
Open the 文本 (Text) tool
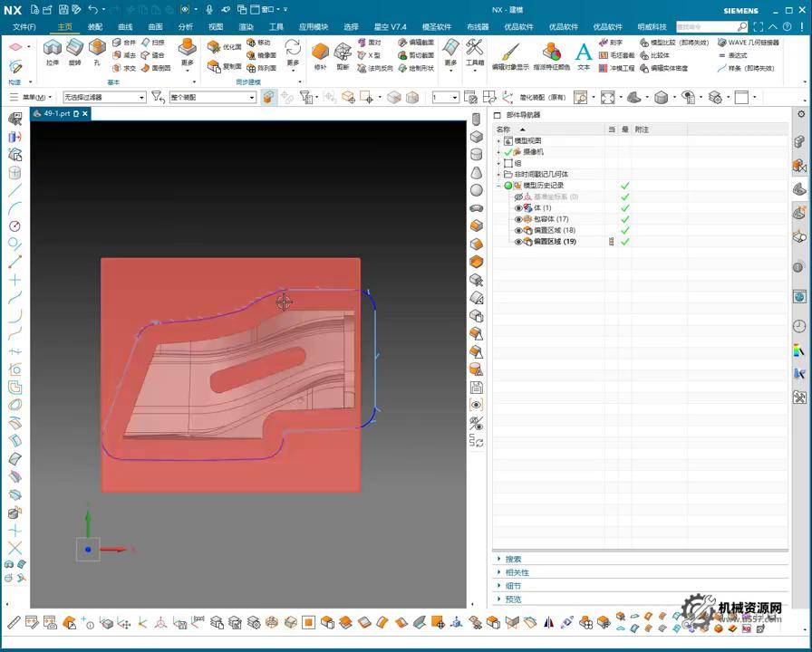[584, 53]
